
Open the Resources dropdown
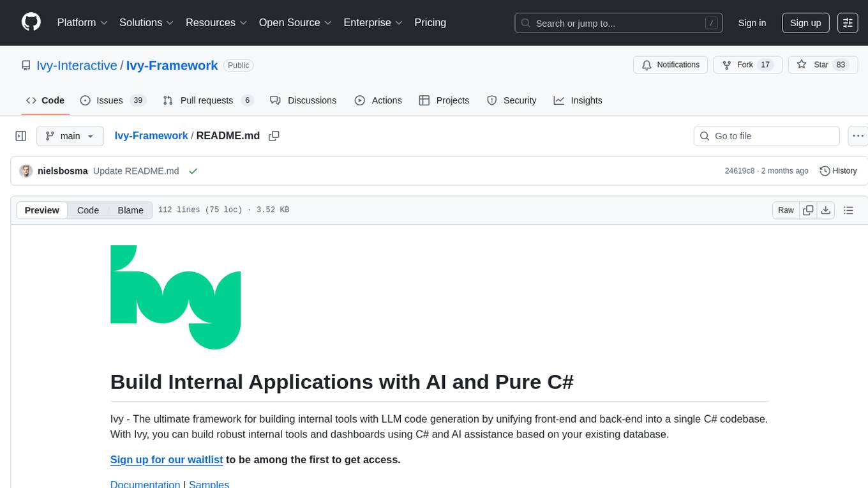[216, 22]
